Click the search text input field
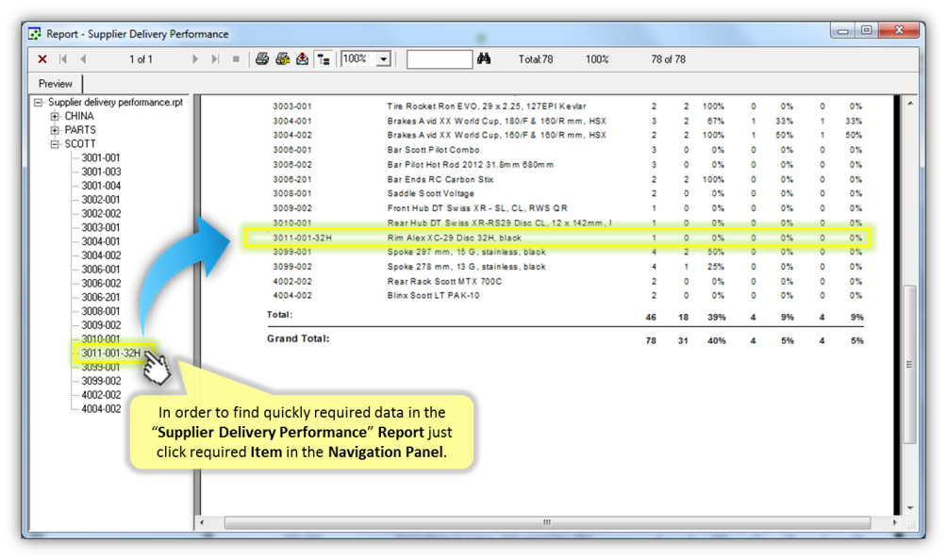This screenshot has height=560, width=947. click(x=440, y=59)
